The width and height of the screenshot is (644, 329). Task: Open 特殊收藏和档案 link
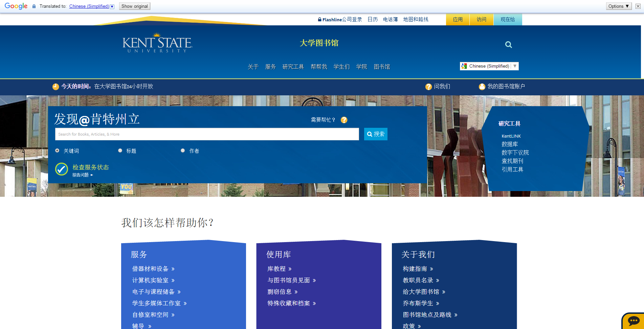tap(292, 303)
